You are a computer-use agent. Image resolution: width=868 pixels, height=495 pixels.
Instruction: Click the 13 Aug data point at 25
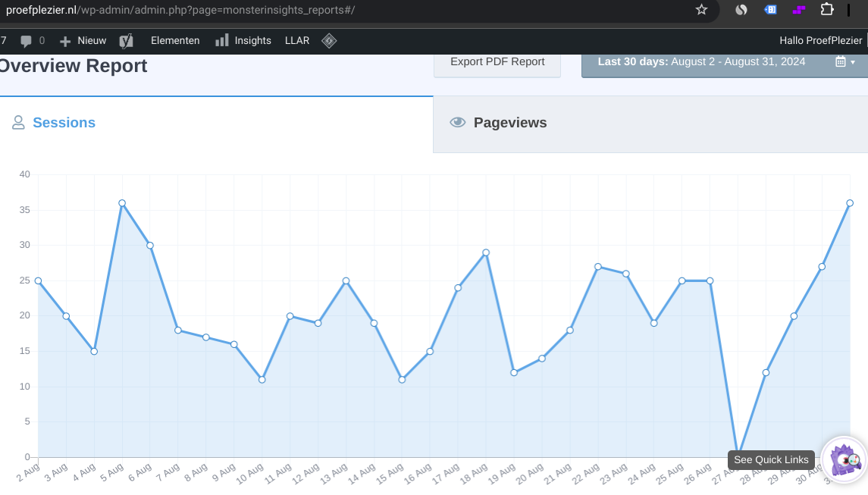pyautogui.click(x=346, y=280)
